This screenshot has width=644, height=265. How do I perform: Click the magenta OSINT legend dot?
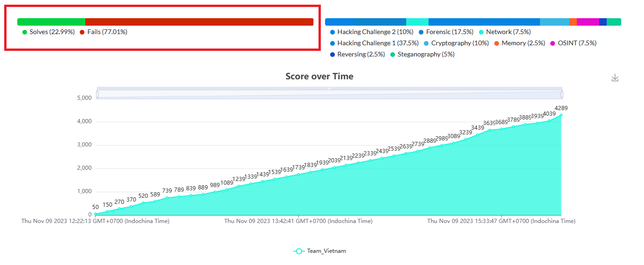coord(553,43)
